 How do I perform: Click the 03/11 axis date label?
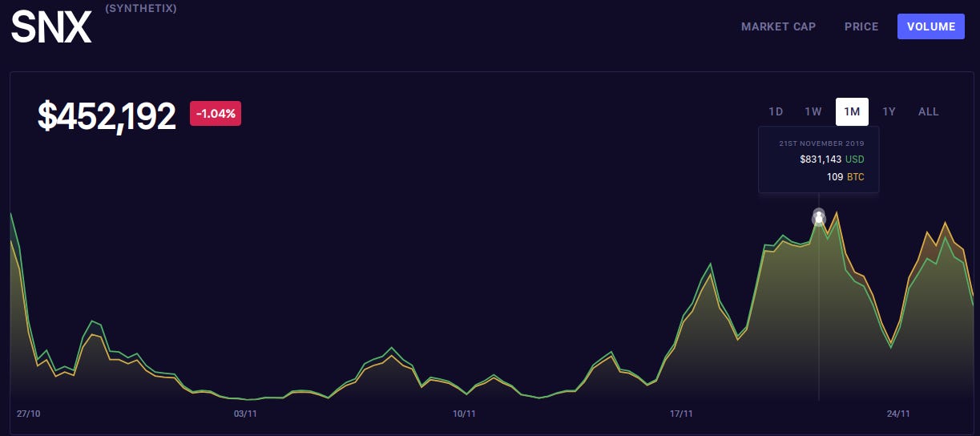tap(245, 414)
